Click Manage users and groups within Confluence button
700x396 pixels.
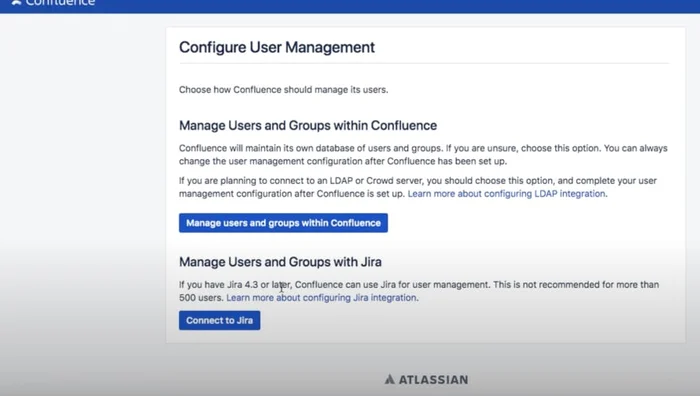(283, 223)
